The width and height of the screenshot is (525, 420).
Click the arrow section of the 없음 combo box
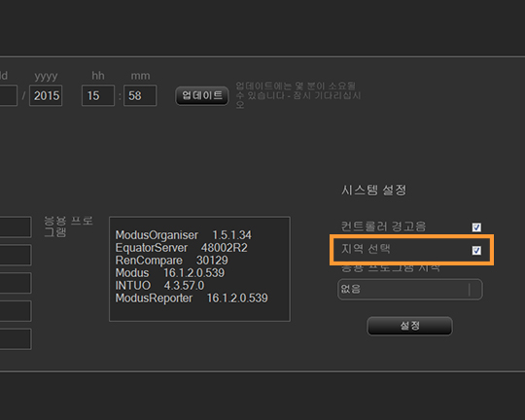(x=475, y=289)
